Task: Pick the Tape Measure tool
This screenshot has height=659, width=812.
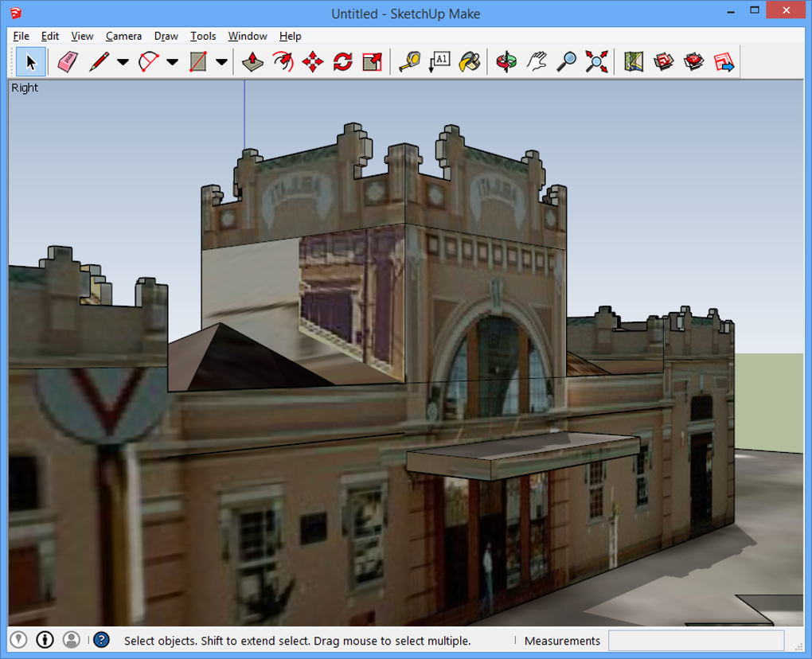Action: coord(409,62)
